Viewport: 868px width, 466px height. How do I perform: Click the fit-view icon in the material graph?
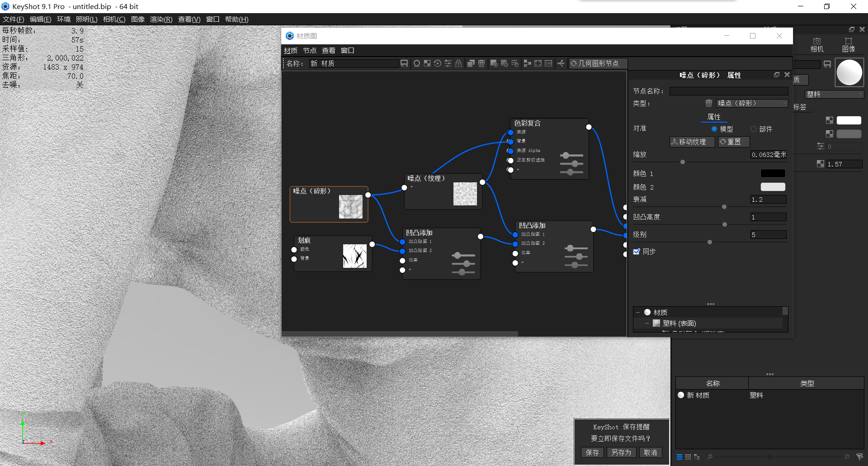coord(538,63)
